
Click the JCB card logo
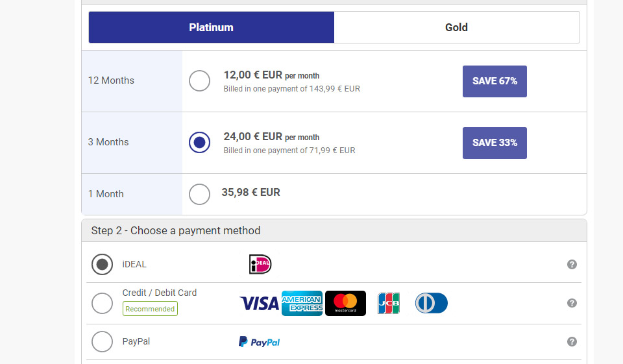click(x=389, y=303)
